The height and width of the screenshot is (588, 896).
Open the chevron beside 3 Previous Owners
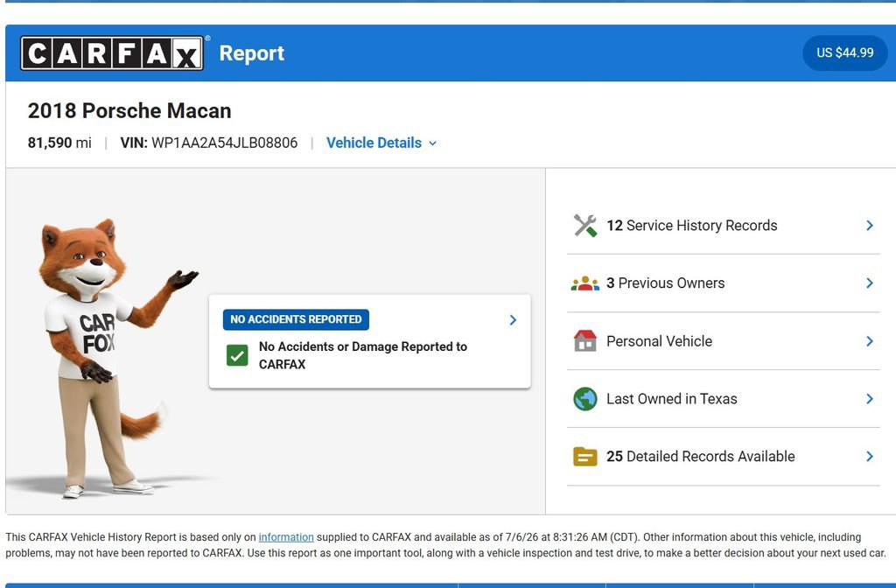pyautogui.click(x=870, y=283)
